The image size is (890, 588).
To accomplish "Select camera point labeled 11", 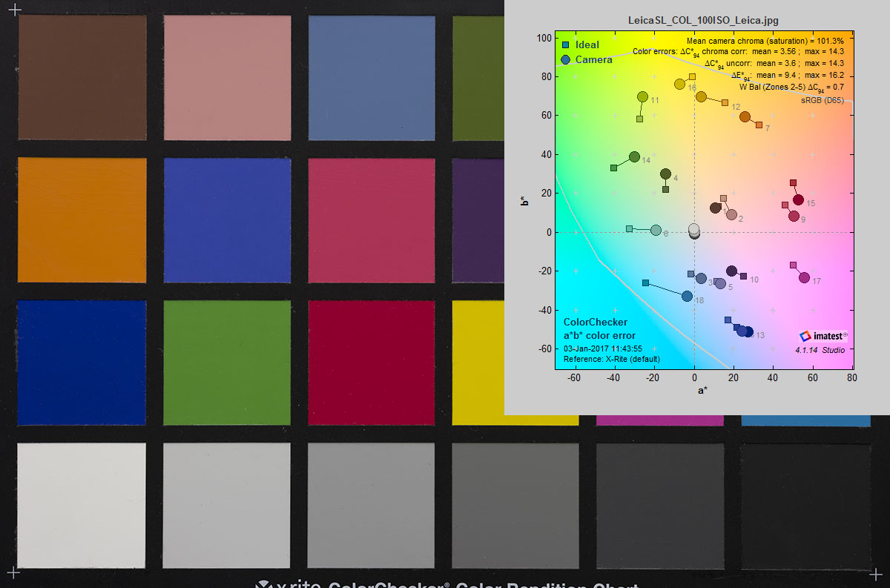I will tap(642, 97).
